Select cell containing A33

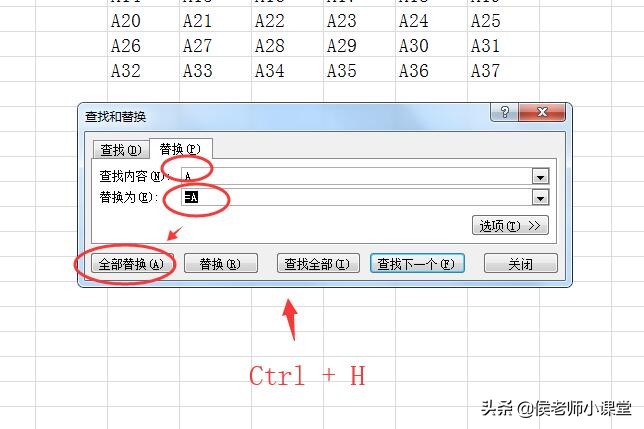[215, 70]
